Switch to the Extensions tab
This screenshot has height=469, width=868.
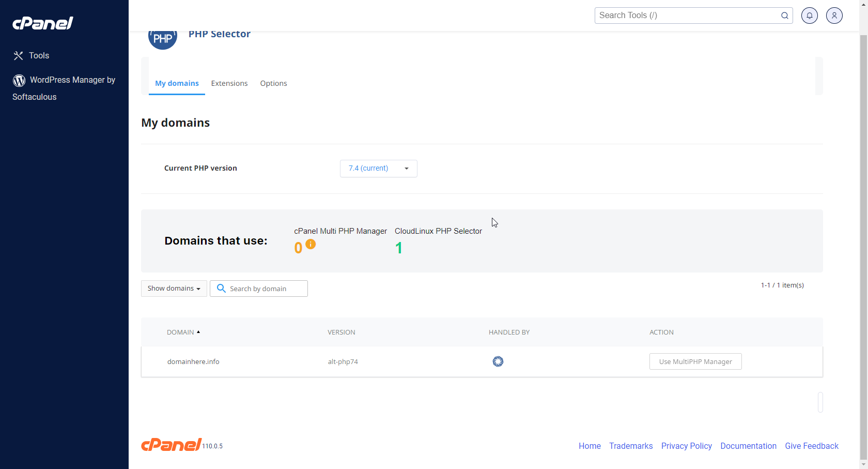[x=229, y=83]
